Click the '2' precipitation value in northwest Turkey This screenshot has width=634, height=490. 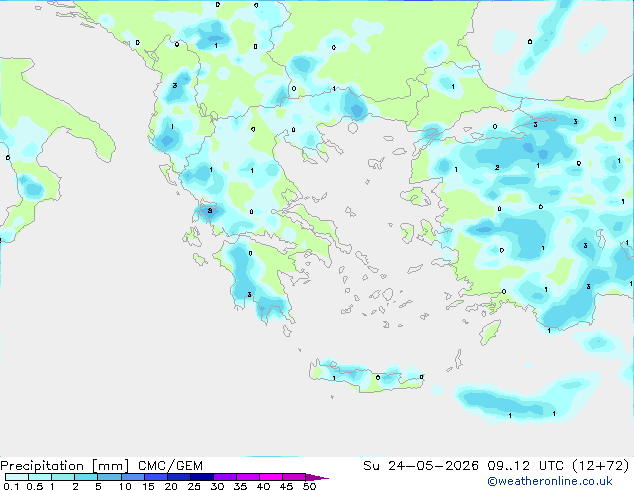click(x=497, y=167)
